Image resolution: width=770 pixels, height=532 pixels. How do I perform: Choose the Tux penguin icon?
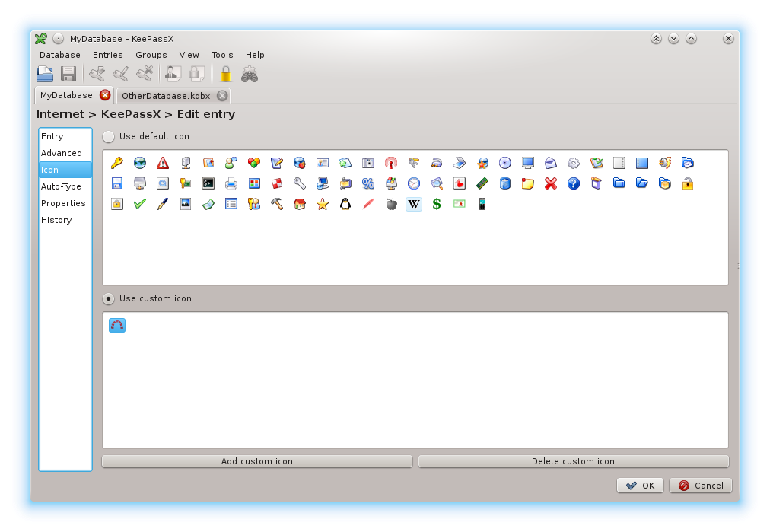(345, 204)
